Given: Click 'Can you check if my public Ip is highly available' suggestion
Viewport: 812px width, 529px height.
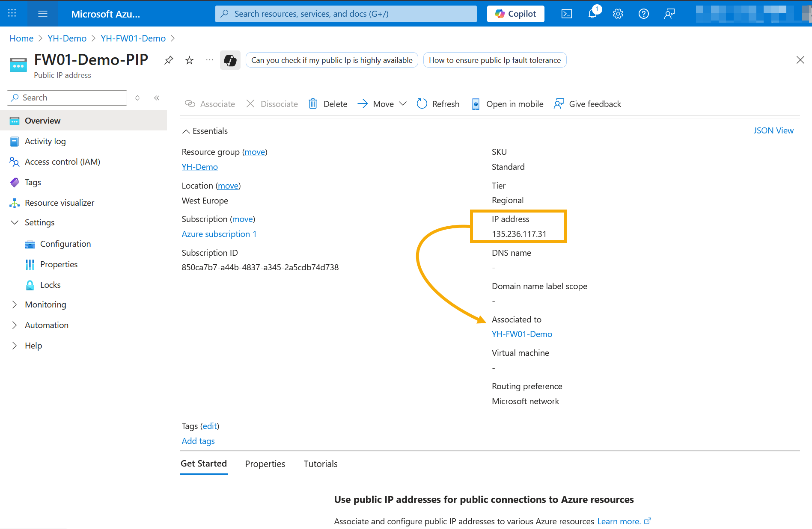Looking at the screenshot, I should [332, 60].
